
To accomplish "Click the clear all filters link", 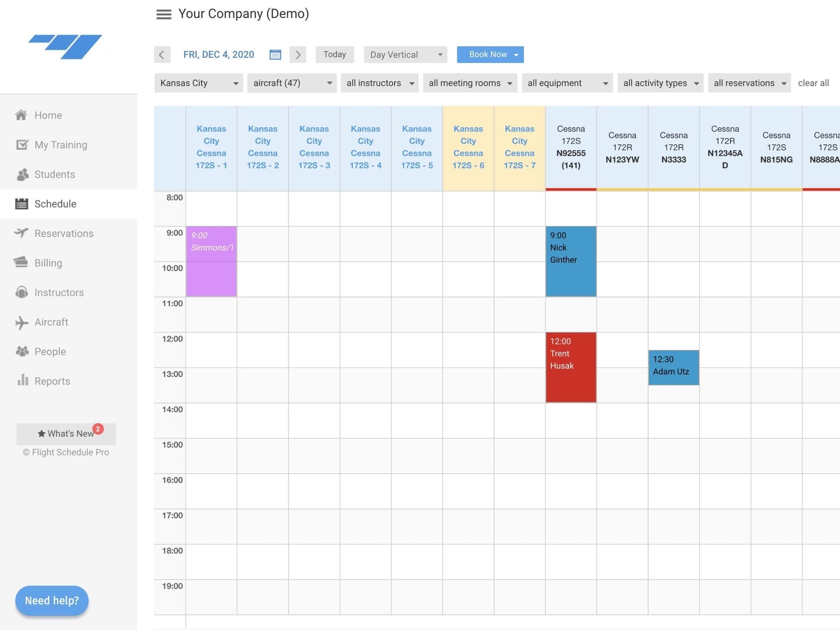I will [x=813, y=83].
